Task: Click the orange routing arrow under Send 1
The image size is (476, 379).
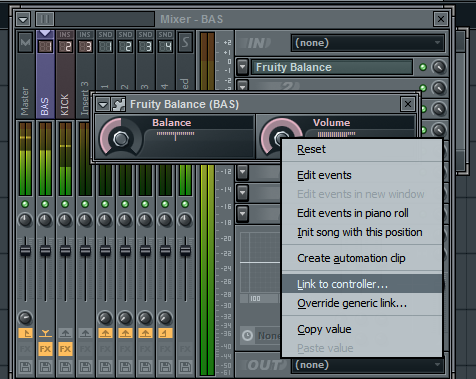Action: click(105, 333)
